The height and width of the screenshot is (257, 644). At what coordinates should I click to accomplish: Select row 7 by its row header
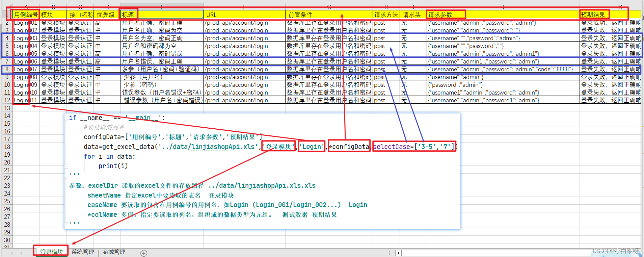[7, 61]
